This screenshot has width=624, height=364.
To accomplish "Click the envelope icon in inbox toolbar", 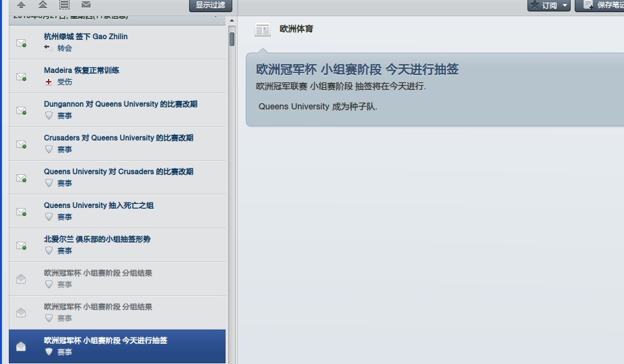I will coord(86,5).
